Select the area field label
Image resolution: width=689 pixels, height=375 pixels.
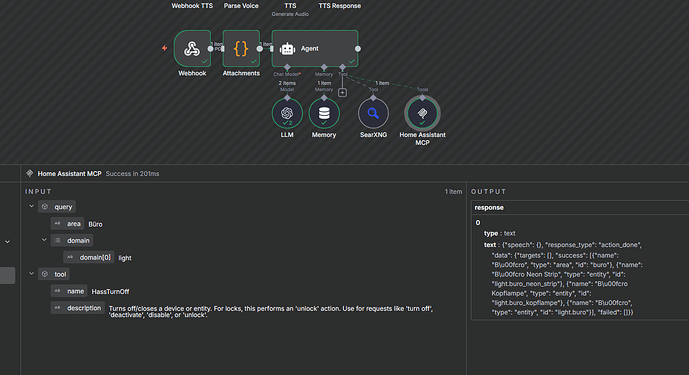point(67,224)
